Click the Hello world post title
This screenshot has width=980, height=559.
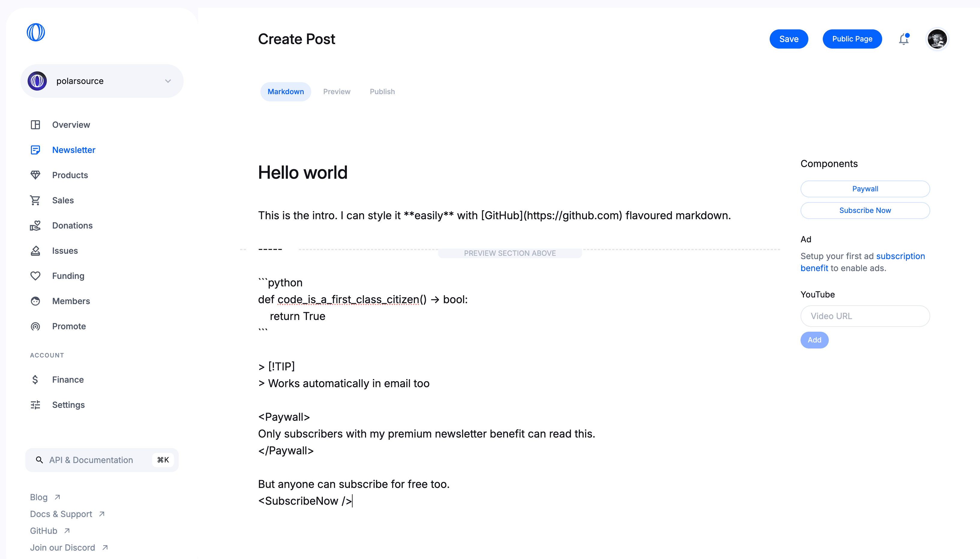(302, 172)
